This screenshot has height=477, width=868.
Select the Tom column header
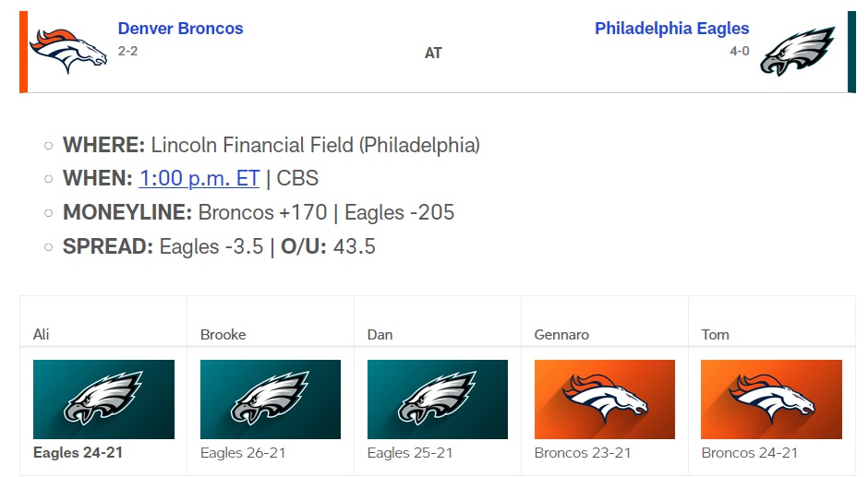715,334
